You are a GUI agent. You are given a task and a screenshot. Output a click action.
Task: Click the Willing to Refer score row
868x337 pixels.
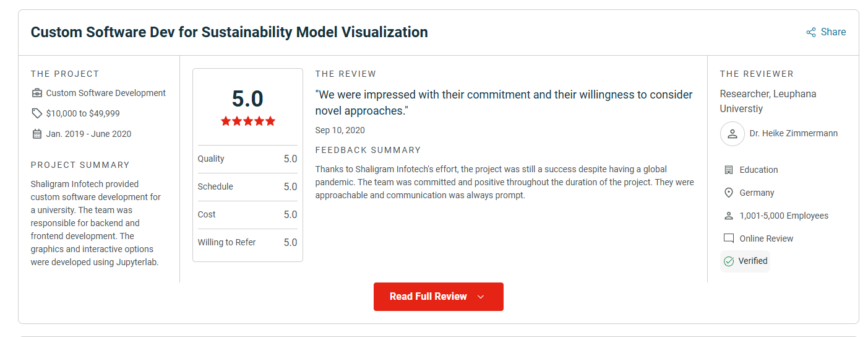pos(247,242)
